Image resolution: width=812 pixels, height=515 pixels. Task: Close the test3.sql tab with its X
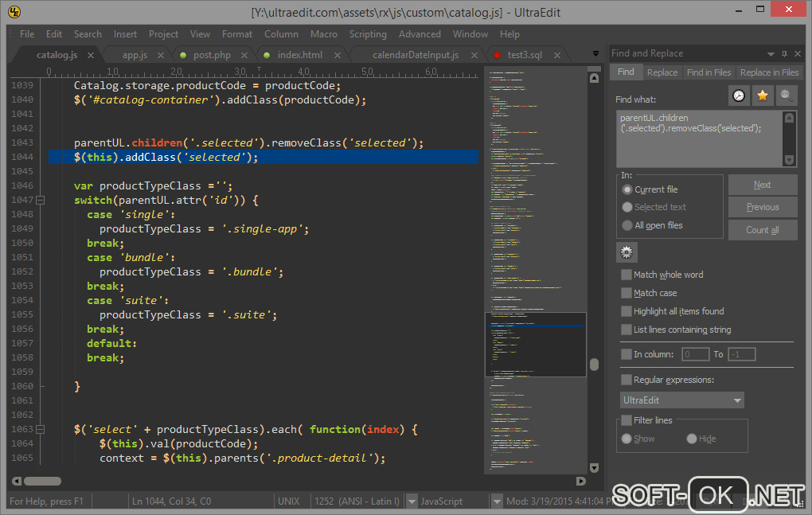tap(556, 55)
